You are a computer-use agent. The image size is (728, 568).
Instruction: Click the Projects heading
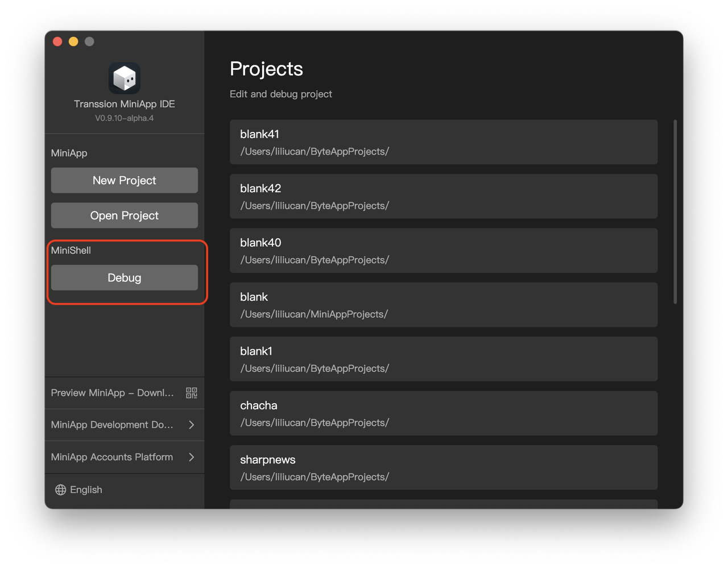pyautogui.click(x=266, y=69)
